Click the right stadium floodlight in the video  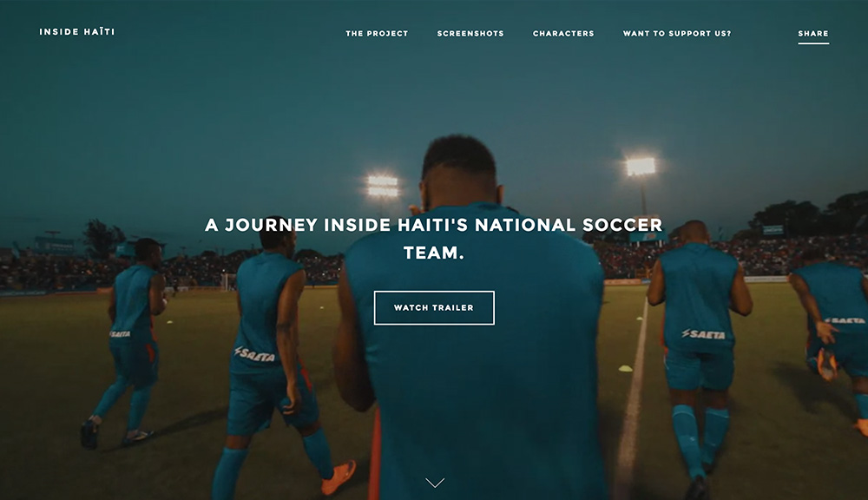pyautogui.click(x=641, y=166)
